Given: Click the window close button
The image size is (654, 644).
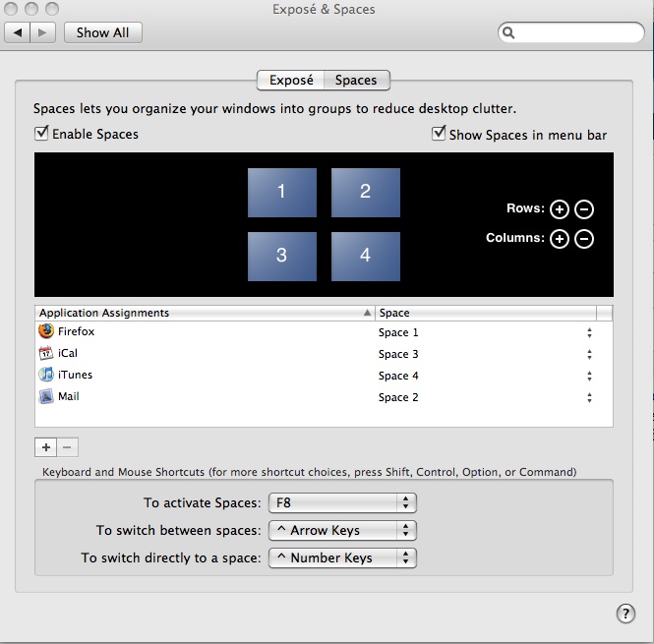Looking at the screenshot, I should tap(11, 8).
